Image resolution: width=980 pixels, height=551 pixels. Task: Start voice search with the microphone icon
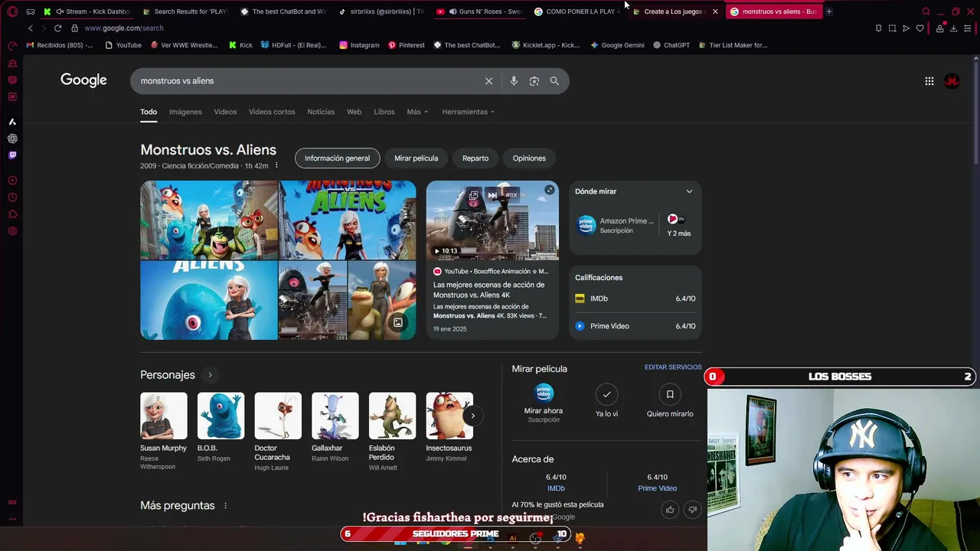pos(514,81)
